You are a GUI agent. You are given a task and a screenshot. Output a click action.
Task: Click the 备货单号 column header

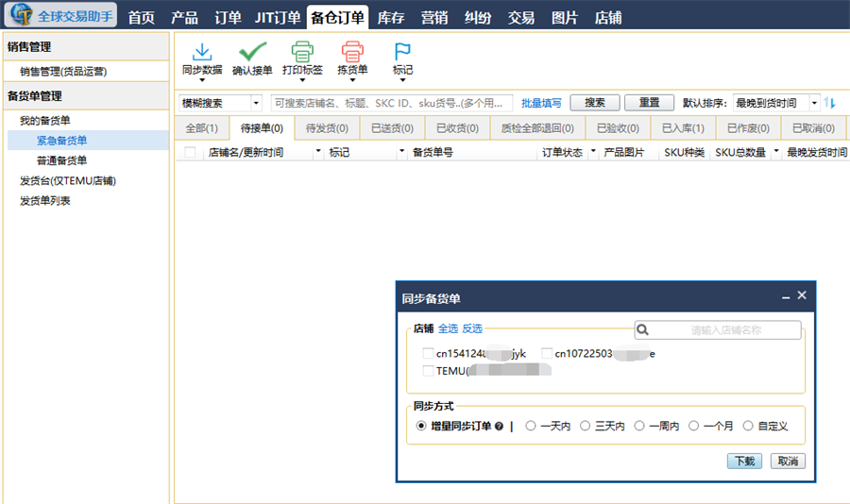click(x=433, y=152)
